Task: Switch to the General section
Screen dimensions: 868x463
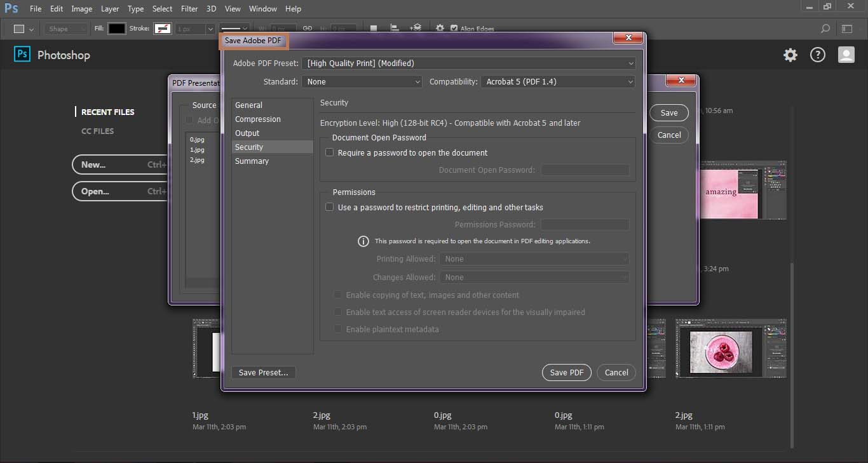Action: tap(273, 105)
